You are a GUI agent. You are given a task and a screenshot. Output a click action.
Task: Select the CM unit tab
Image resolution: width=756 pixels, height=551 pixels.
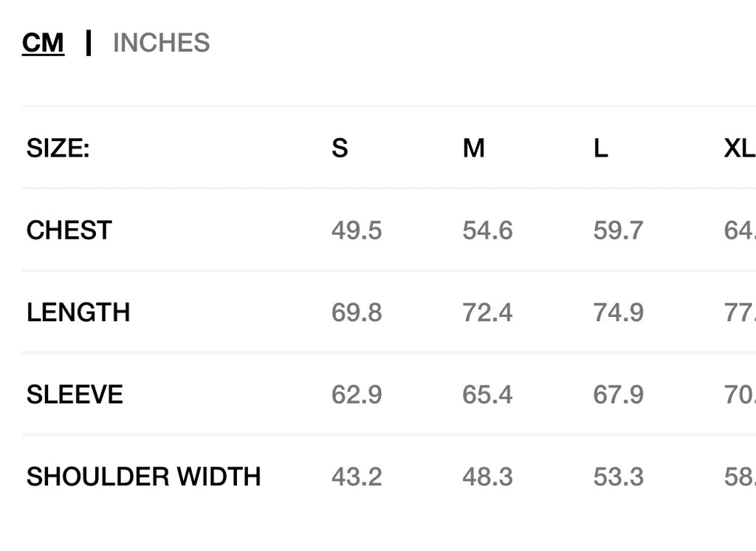(43, 43)
